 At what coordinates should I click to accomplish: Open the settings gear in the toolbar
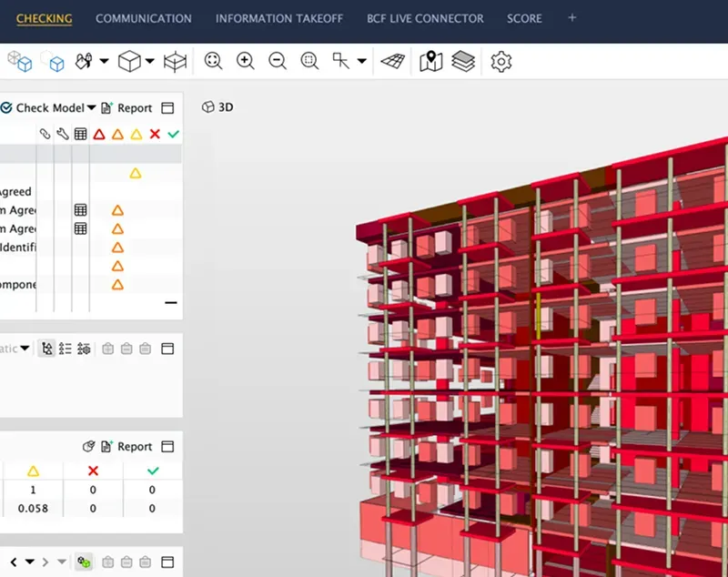[502, 61]
